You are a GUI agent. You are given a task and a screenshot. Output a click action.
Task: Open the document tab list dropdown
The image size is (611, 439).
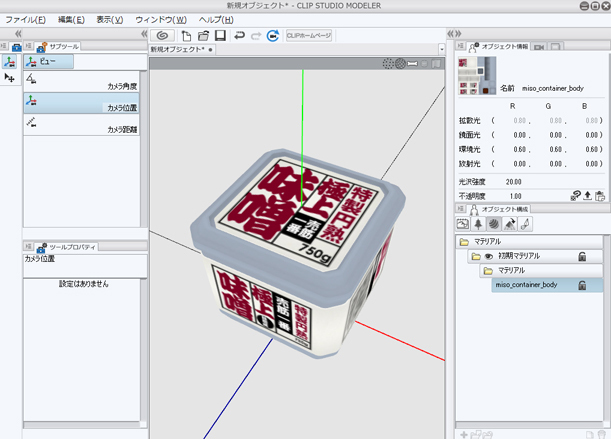pyautogui.click(x=441, y=49)
